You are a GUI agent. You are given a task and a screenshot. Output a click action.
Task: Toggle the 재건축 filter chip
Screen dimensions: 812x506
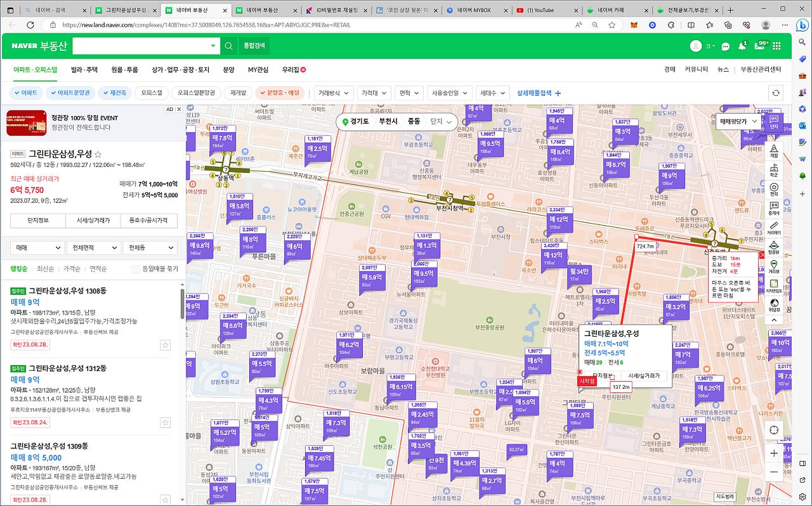114,93
